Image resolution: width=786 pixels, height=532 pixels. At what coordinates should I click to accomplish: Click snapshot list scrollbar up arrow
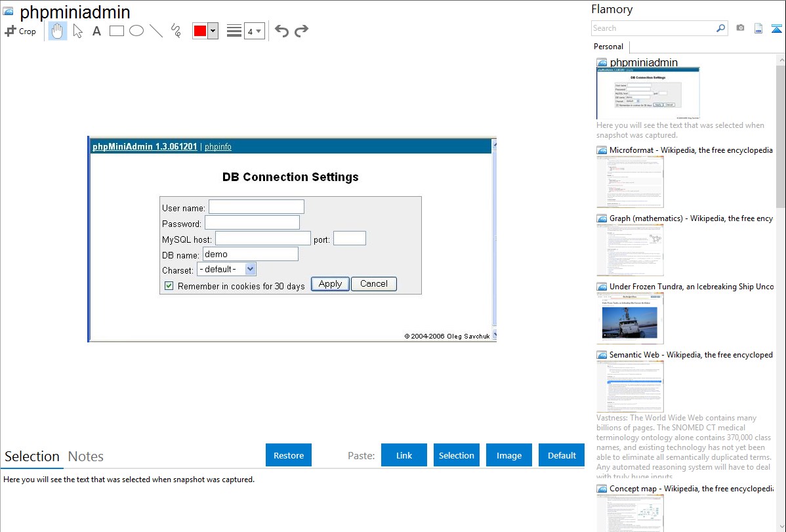click(781, 60)
